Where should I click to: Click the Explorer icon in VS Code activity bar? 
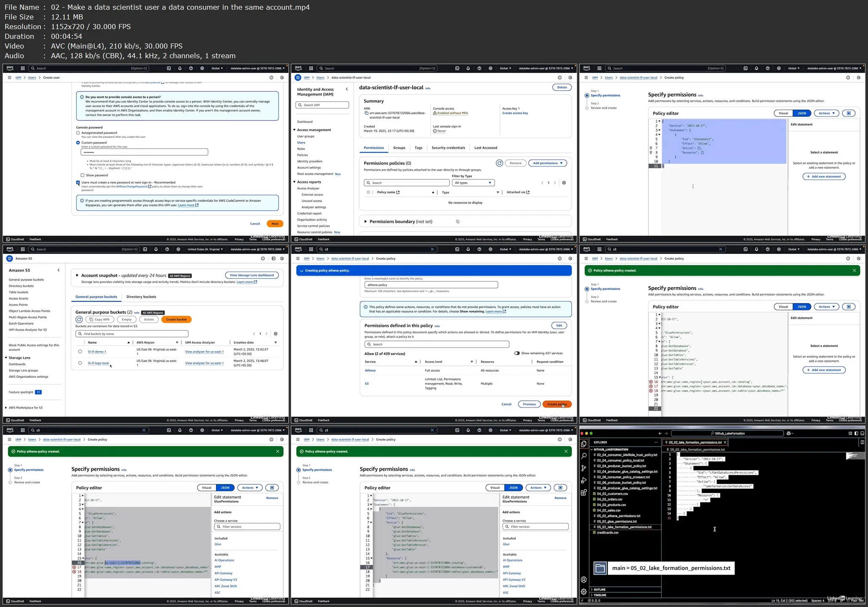click(583, 444)
